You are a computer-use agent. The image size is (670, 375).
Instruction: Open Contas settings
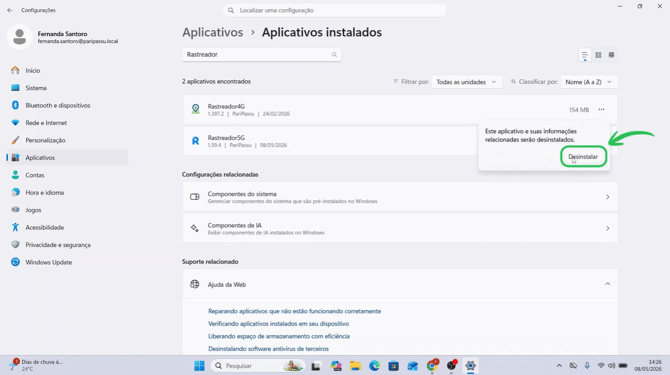click(x=68, y=175)
